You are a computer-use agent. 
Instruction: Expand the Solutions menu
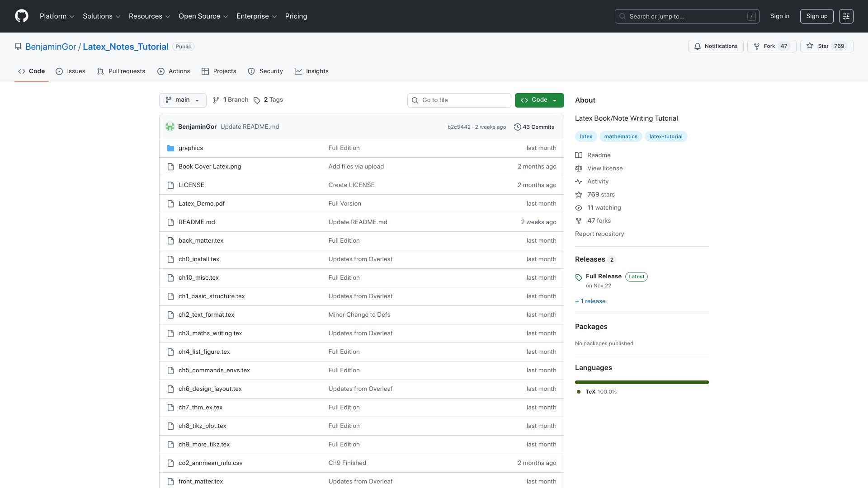pyautogui.click(x=102, y=16)
